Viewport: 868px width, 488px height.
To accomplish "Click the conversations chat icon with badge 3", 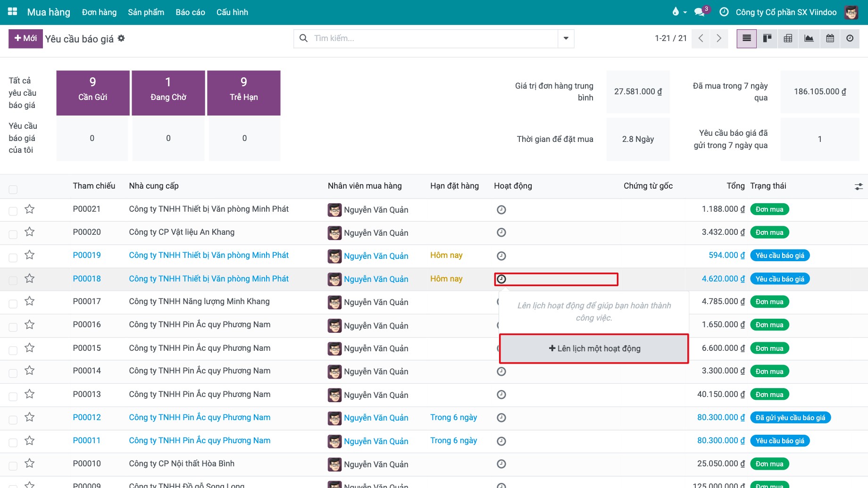I will tap(700, 12).
